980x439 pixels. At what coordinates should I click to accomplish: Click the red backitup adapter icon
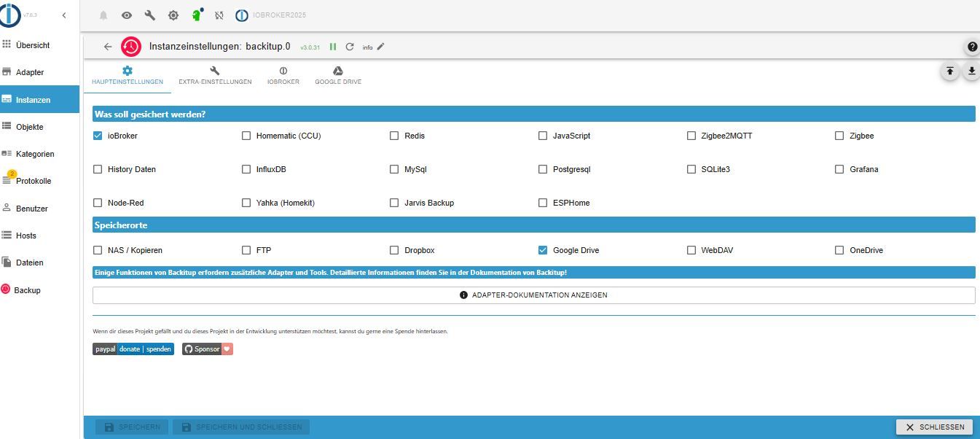tap(131, 47)
